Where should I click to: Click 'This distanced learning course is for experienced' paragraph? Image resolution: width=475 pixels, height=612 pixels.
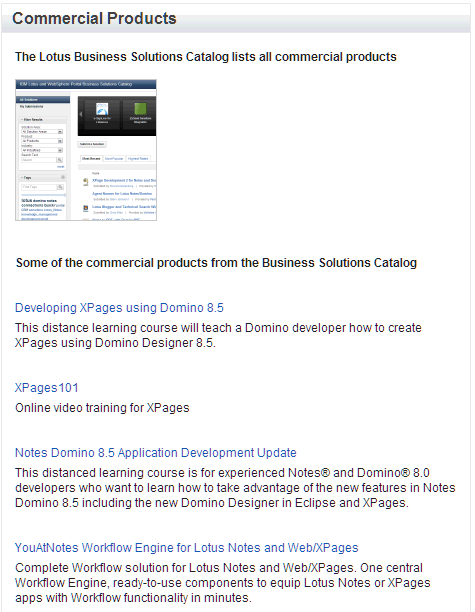[235, 487]
